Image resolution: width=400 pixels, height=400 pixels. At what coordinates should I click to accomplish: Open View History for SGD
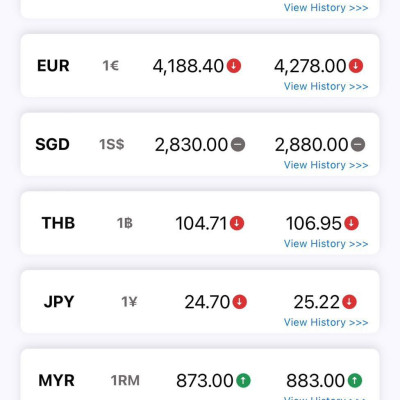(x=326, y=165)
